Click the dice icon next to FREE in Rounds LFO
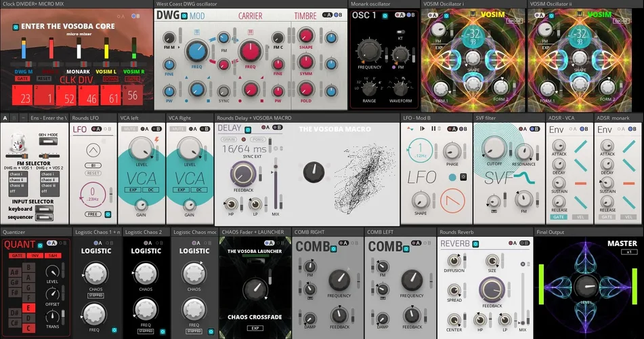 tap(108, 214)
